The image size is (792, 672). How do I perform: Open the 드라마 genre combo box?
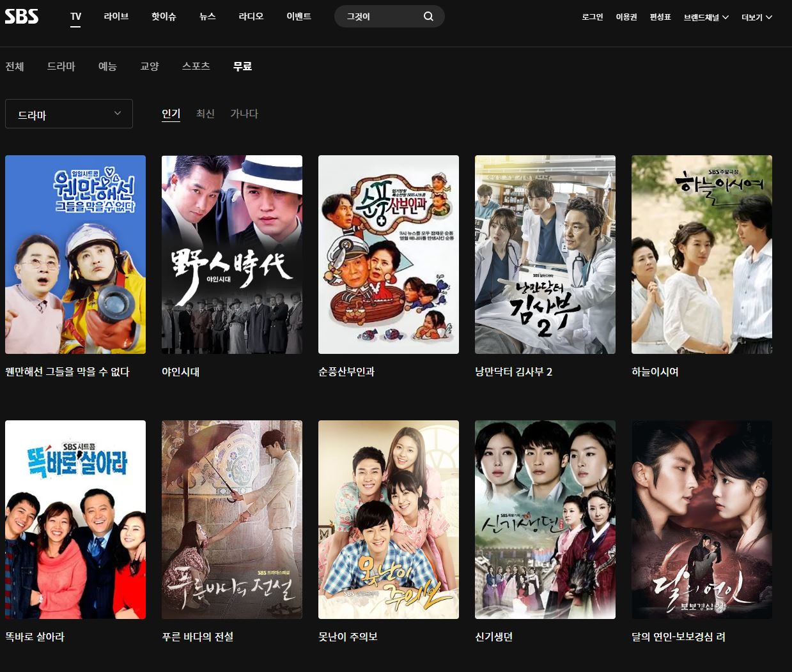pos(69,114)
